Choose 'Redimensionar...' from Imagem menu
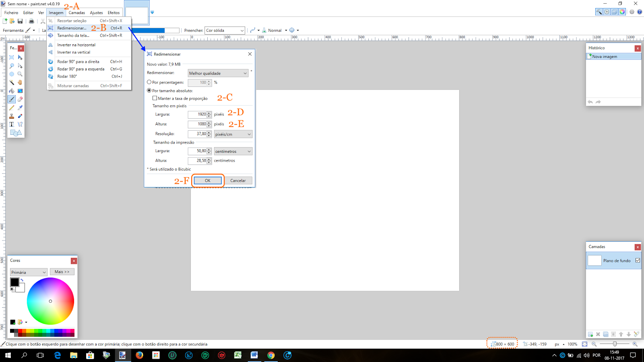 click(x=89, y=28)
